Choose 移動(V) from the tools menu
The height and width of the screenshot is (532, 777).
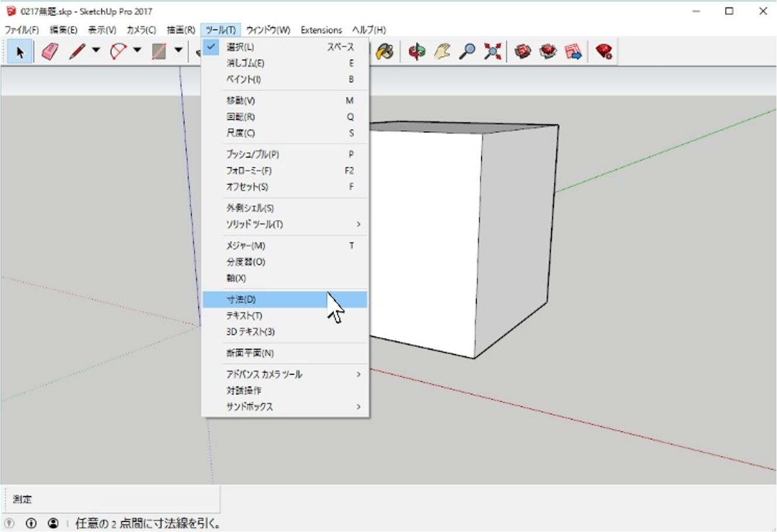[285, 101]
